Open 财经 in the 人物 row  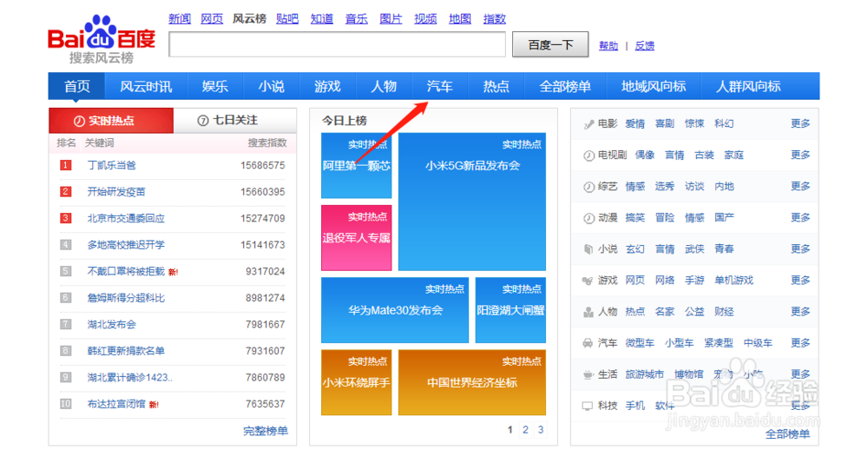tap(724, 312)
